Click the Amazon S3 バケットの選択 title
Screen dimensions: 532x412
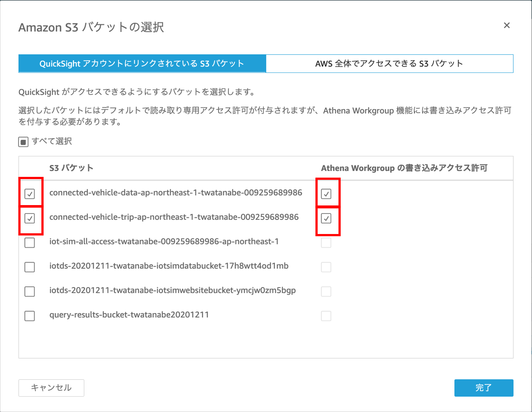pos(91,27)
